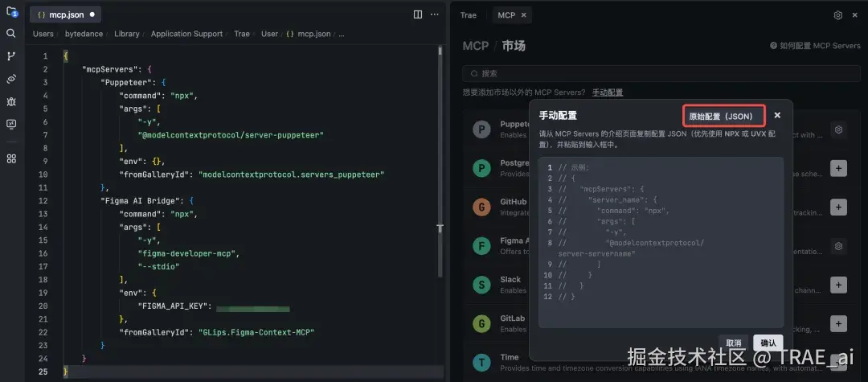The width and height of the screenshot is (868, 382).
Task: Close the manual configuration dialog
Action: [x=777, y=115]
